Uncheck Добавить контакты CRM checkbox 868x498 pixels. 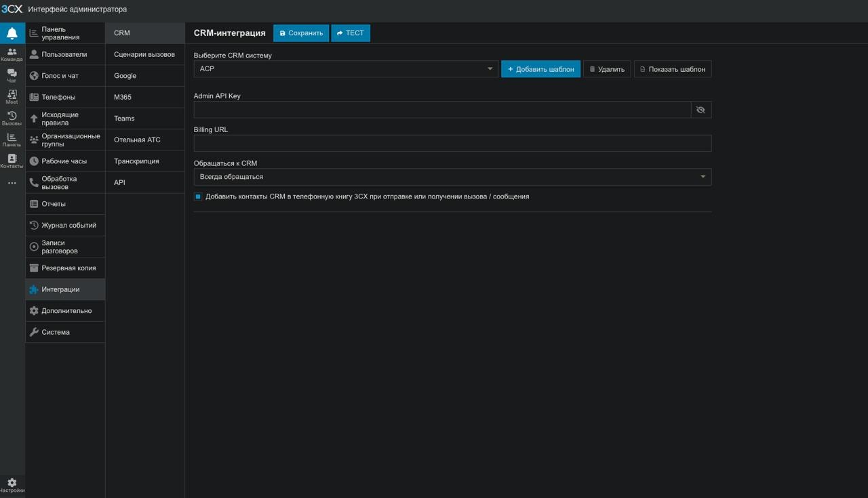198,196
